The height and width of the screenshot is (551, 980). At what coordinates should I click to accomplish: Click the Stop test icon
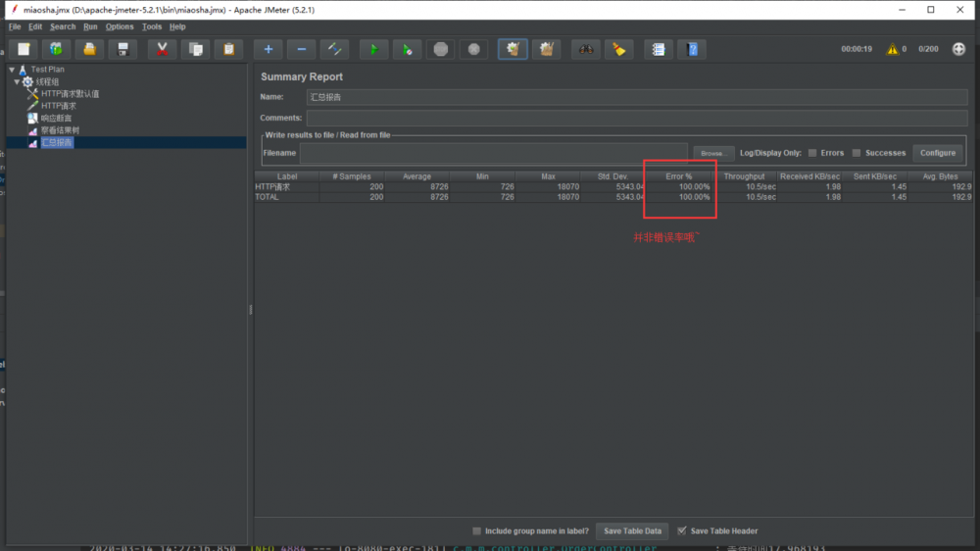point(441,49)
